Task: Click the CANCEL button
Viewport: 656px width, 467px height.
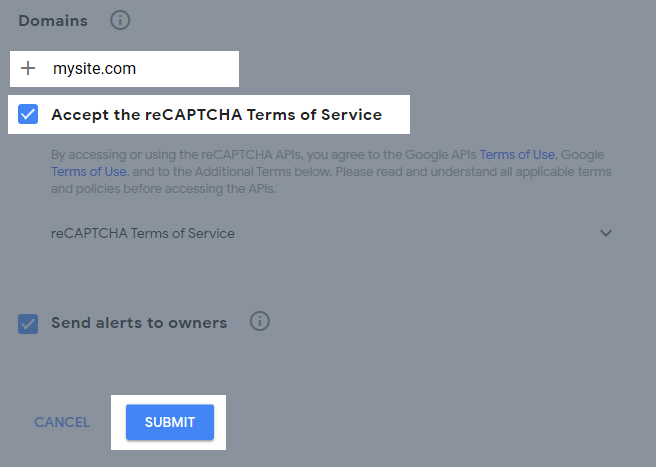Action: coord(62,422)
